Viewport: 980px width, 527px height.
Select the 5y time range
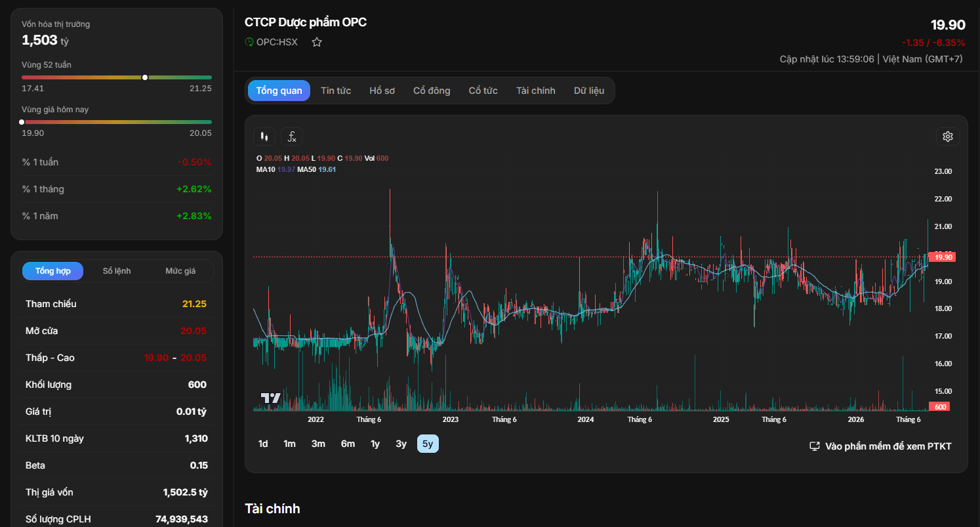click(428, 444)
